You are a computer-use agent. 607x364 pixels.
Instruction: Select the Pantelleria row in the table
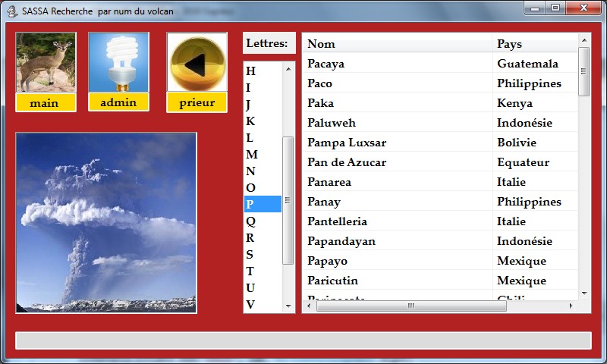point(397,221)
